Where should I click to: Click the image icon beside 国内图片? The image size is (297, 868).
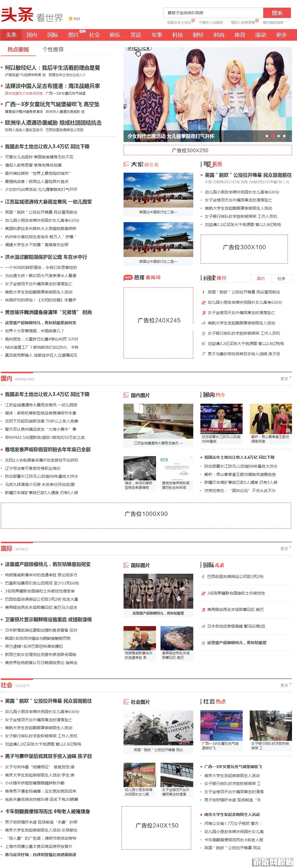[126, 395]
